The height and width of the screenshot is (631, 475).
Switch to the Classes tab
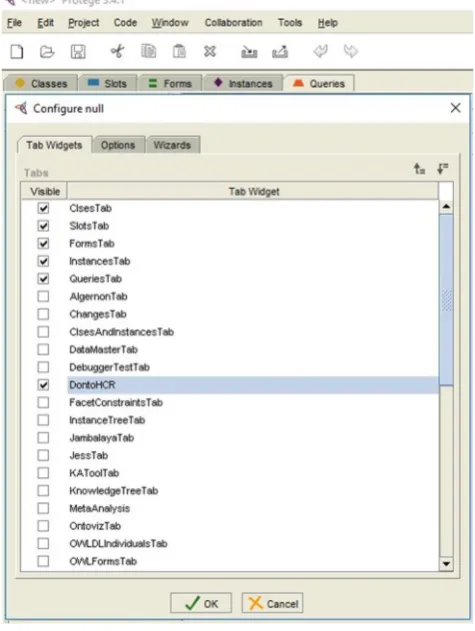click(41, 83)
